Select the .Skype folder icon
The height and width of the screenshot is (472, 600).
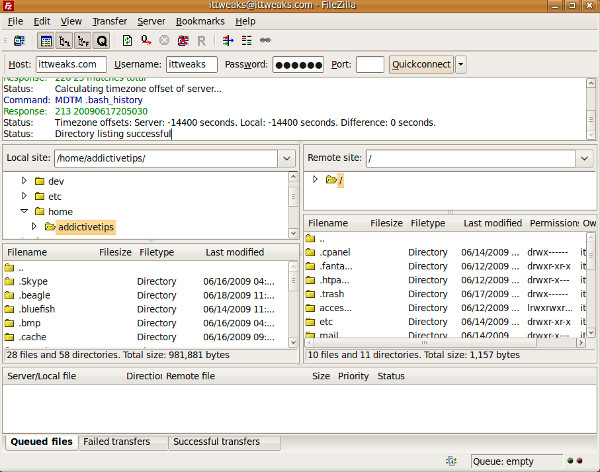10,281
